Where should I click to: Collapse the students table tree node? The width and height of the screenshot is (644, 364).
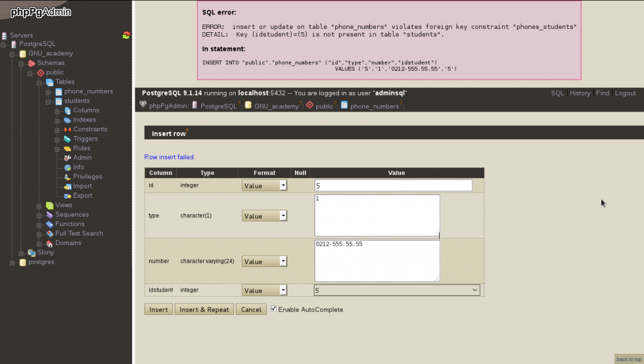point(48,101)
